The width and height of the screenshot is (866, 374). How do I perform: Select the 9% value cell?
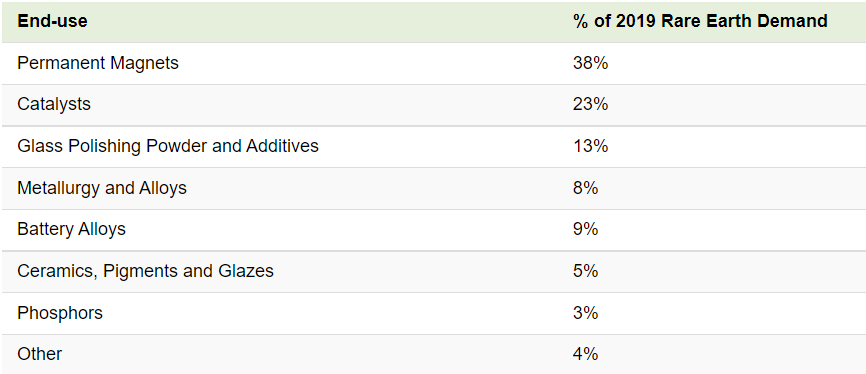(x=585, y=229)
